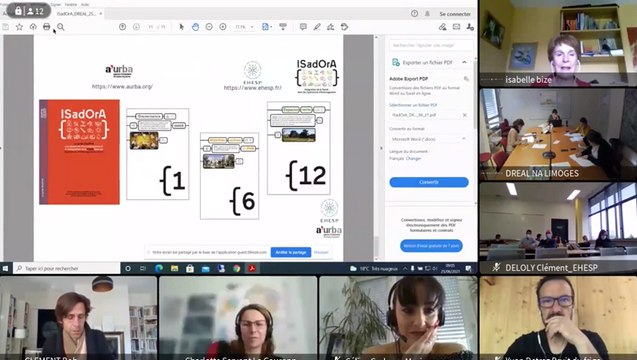Choose the selection arrow tool
This screenshot has height=360, width=637.
[x=182, y=27]
